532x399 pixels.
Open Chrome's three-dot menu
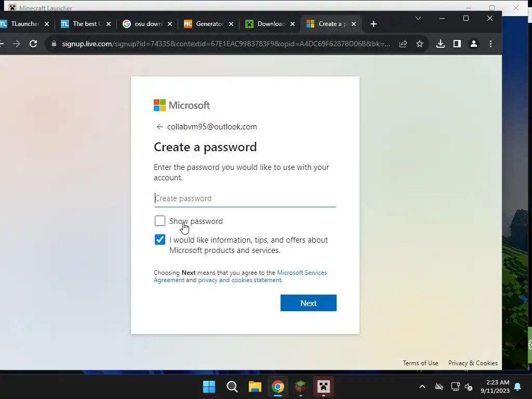(490, 44)
